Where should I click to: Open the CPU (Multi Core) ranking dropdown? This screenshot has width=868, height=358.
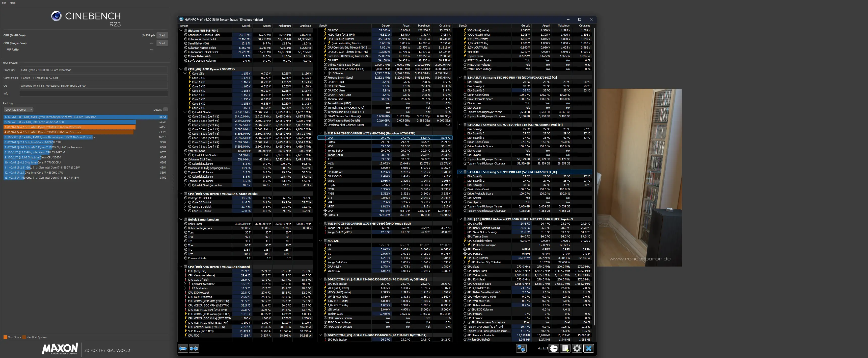18,110
